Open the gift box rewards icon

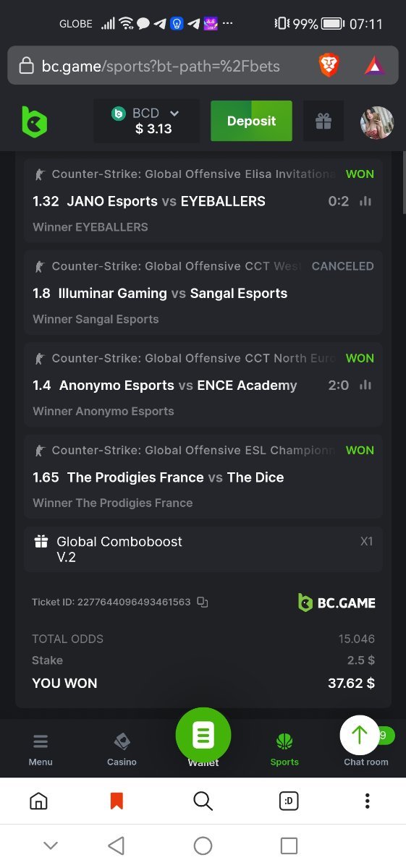pyautogui.click(x=323, y=122)
